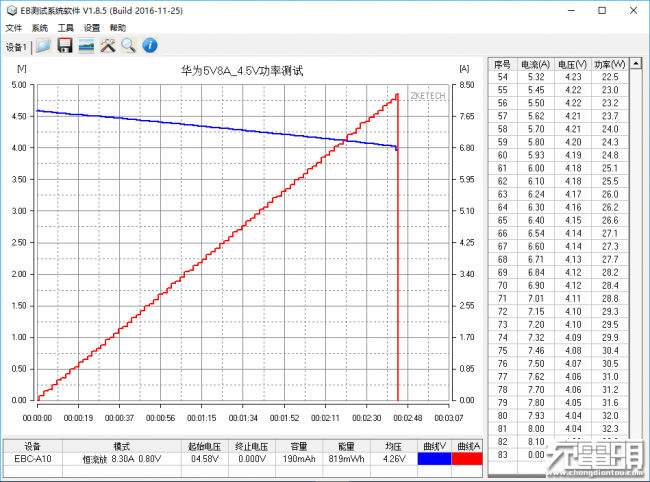Click the 190mAh capacity value
650x482 pixels.
[x=299, y=459]
